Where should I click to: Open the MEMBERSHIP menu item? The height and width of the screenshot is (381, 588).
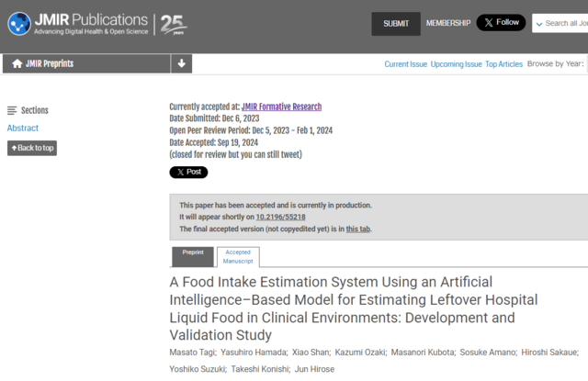click(448, 23)
